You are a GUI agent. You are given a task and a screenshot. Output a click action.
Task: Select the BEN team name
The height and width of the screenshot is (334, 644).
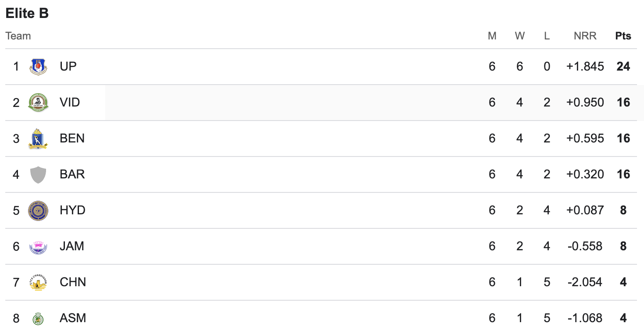72,139
